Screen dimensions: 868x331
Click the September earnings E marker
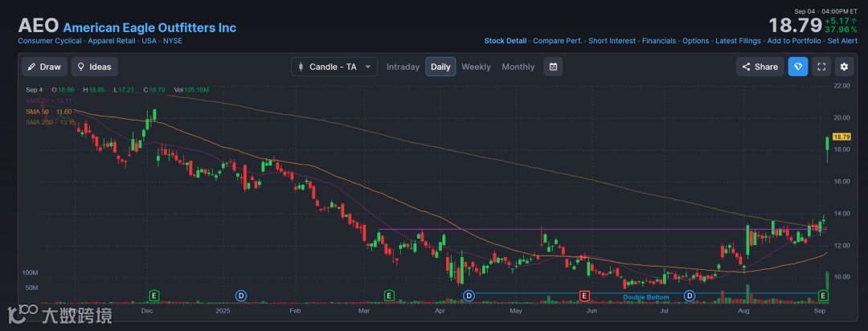[x=823, y=296]
